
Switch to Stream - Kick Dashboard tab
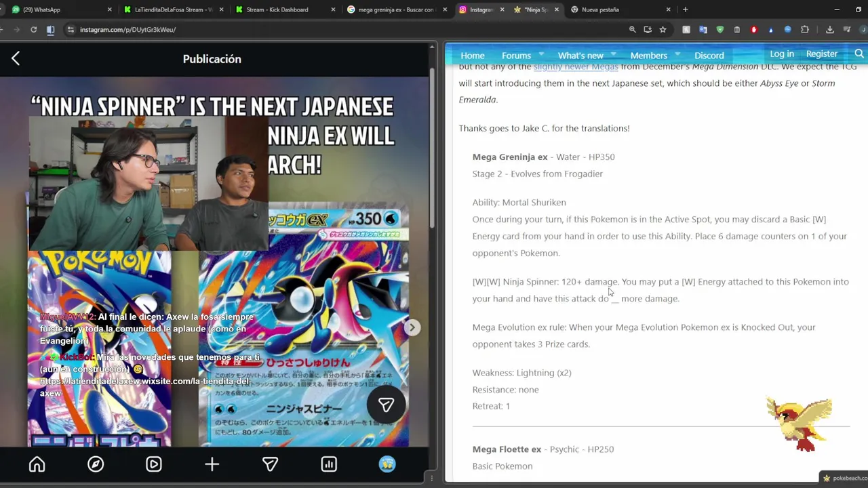pos(285,9)
